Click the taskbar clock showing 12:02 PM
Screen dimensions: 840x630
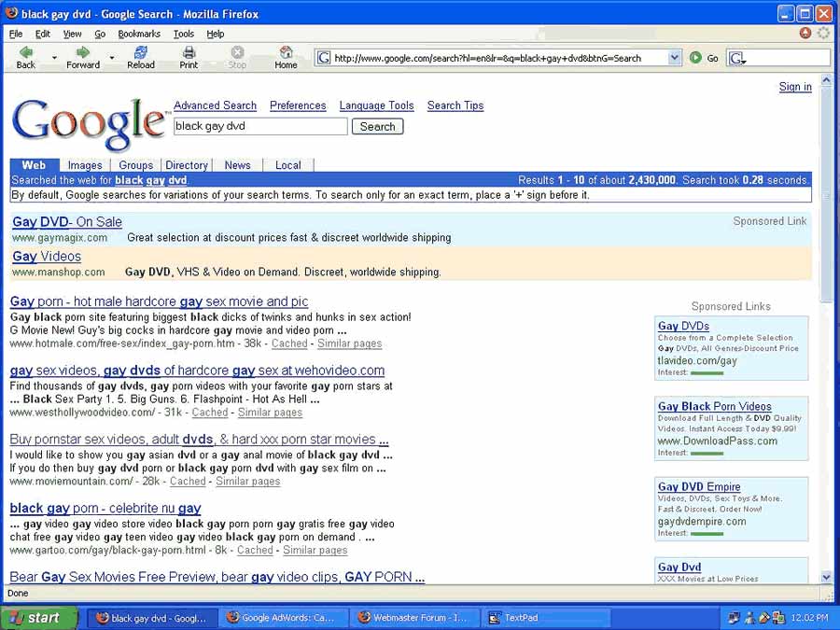tap(809, 618)
